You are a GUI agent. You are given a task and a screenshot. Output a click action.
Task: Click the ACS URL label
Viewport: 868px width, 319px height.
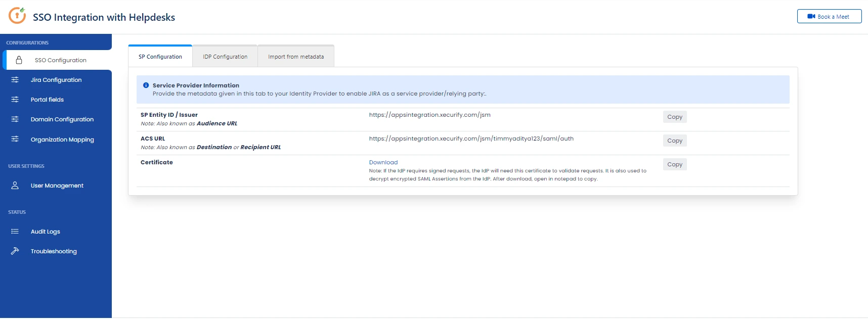[x=153, y=139]
